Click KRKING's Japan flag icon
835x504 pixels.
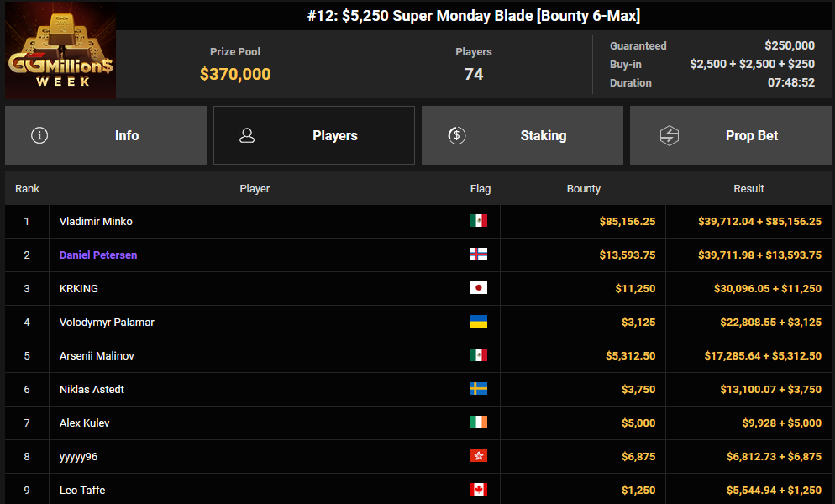pos(479,287)
